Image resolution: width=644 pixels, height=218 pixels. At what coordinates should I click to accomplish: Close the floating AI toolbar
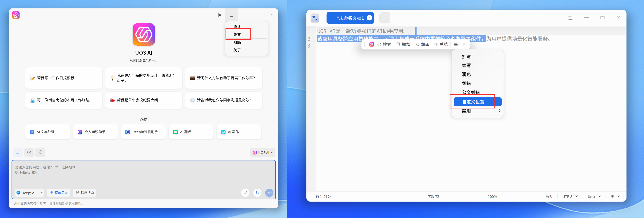[x=464, y=44]
